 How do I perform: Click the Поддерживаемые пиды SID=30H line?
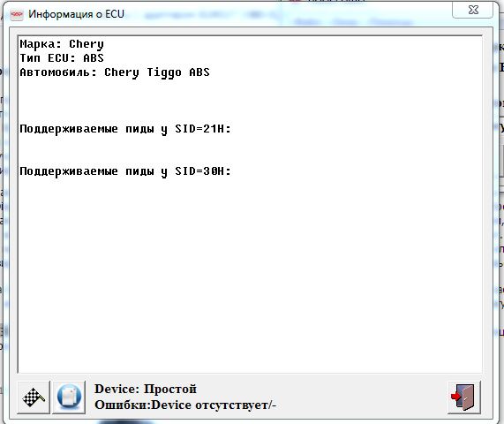[x=125, y=171]
